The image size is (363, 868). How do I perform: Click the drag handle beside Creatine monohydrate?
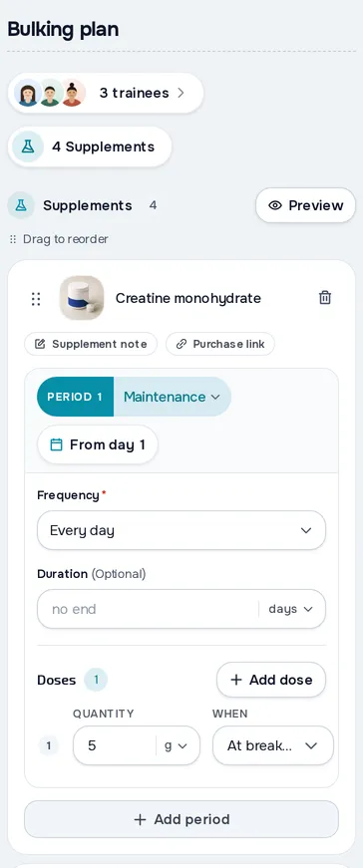pos(36,299)
